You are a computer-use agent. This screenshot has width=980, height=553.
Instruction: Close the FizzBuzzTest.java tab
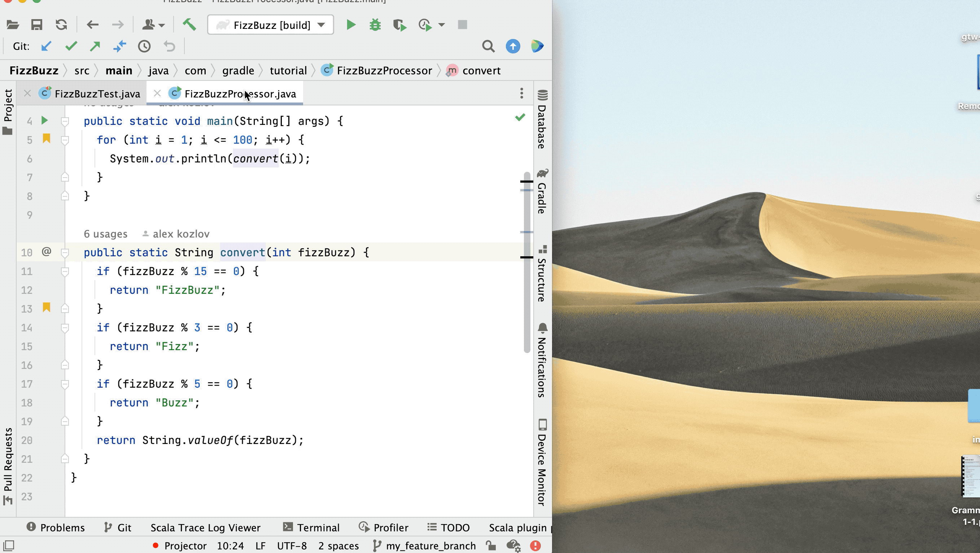(x=27, y=93)
